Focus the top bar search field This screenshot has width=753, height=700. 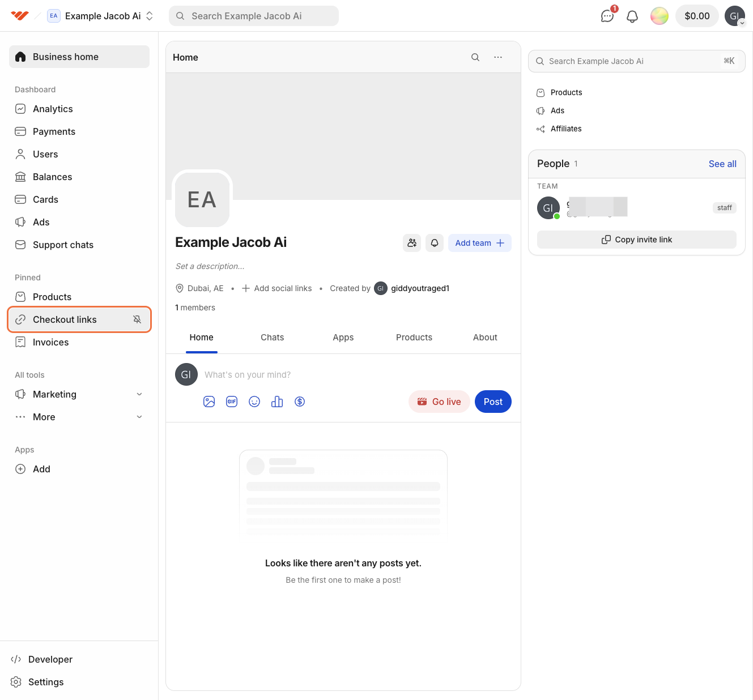[254, 16]
